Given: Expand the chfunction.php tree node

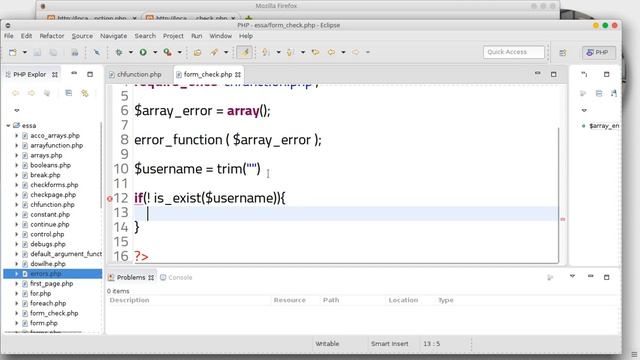Looking at the screenshot, I should pos(16,204).
